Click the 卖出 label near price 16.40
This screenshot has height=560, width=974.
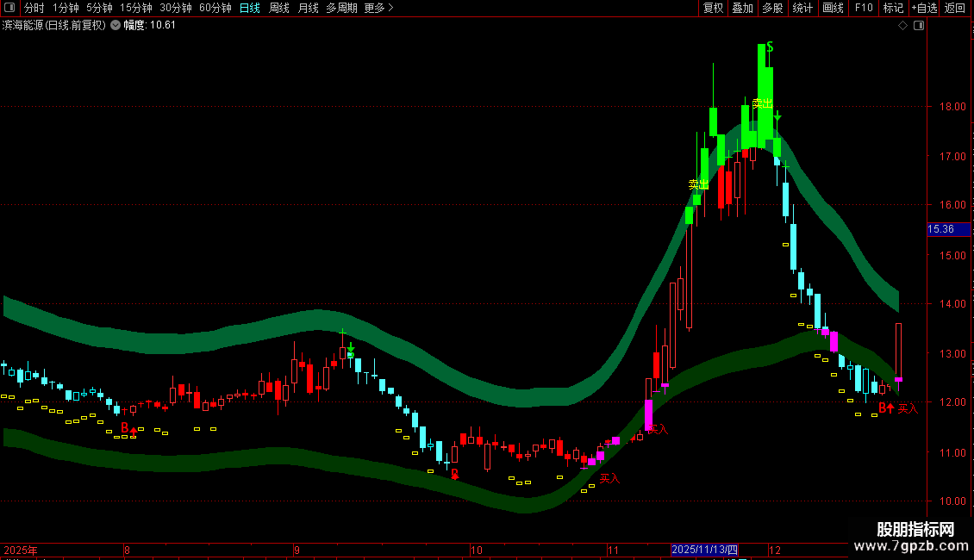pyautogui.click(x=698, y=184)
